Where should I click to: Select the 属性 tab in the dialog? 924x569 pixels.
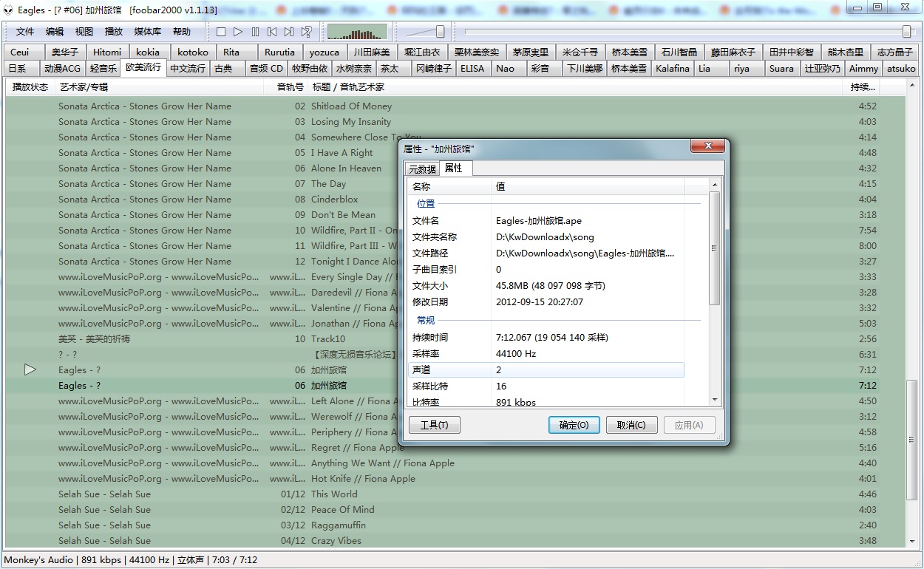454,168
